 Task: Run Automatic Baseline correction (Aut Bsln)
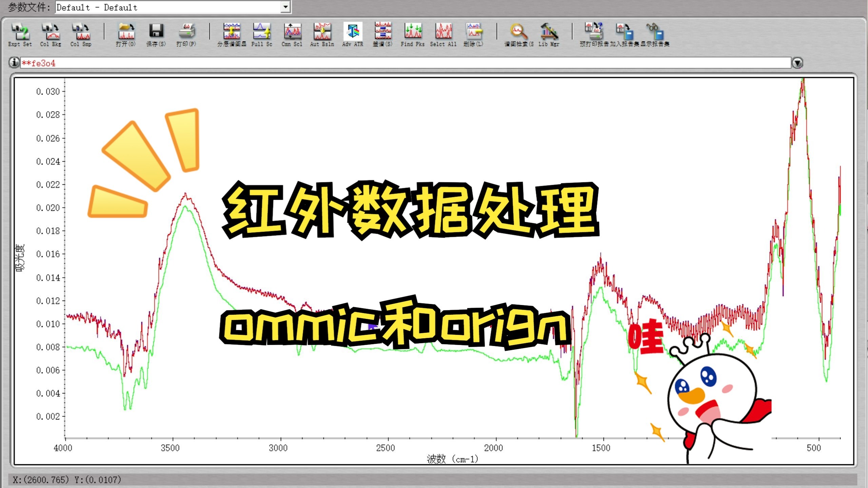(322, 34)
